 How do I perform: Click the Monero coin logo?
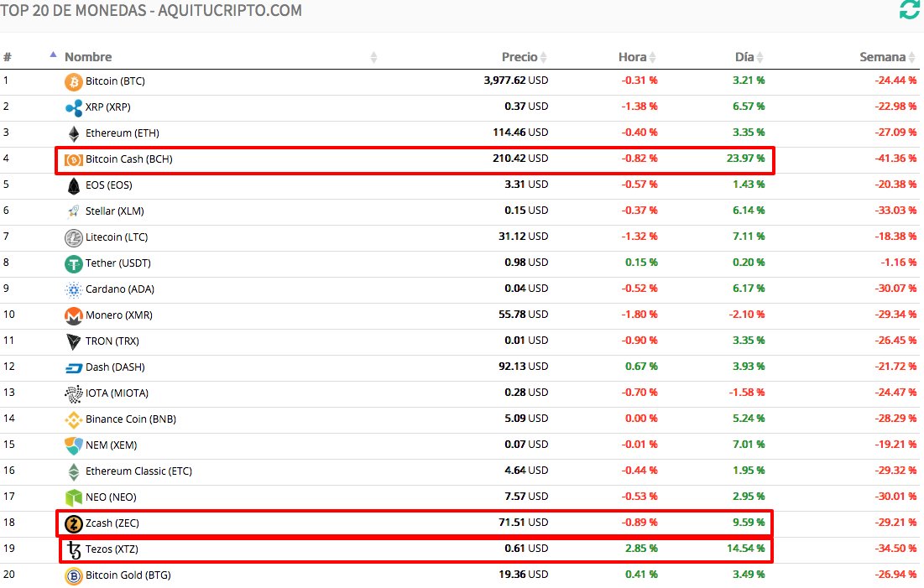point(74,315)
